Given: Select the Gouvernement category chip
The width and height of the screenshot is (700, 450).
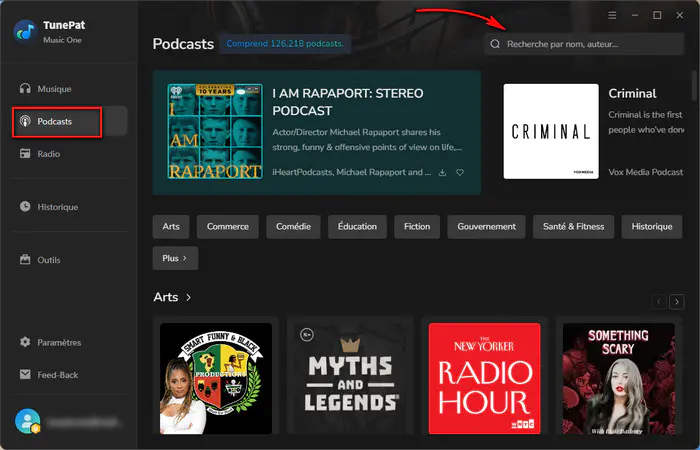Looking at the screenshot, I should pos(487,226).
